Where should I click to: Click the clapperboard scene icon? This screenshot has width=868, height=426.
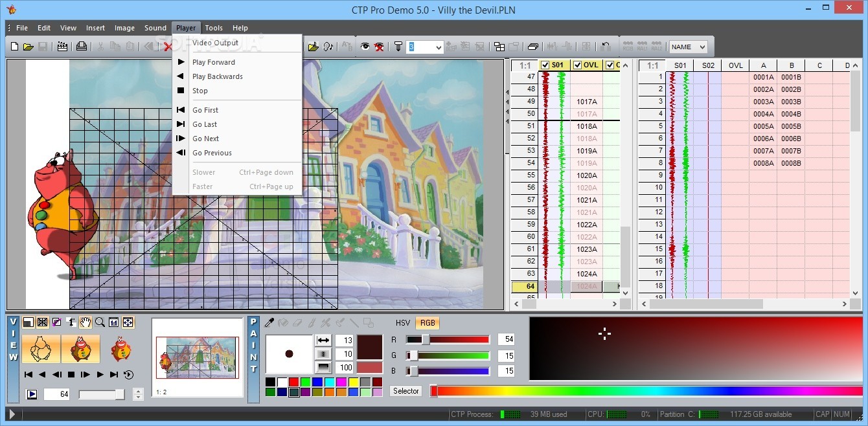click(x=62, y=47)
